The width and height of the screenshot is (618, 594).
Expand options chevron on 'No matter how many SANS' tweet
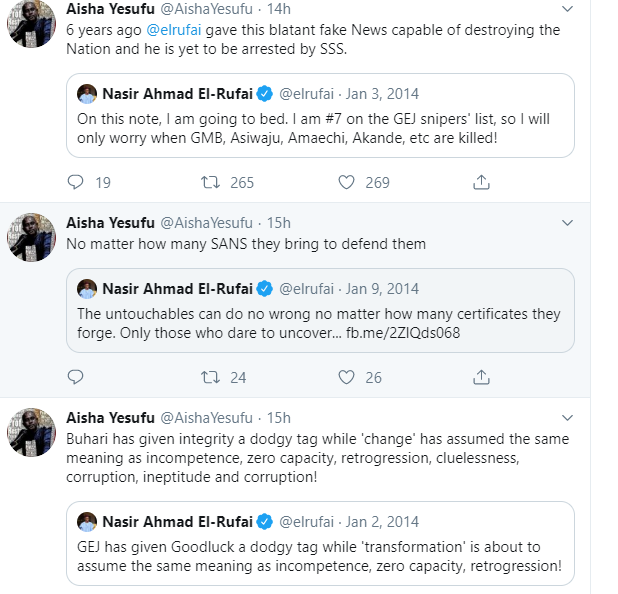pos(567,223)
